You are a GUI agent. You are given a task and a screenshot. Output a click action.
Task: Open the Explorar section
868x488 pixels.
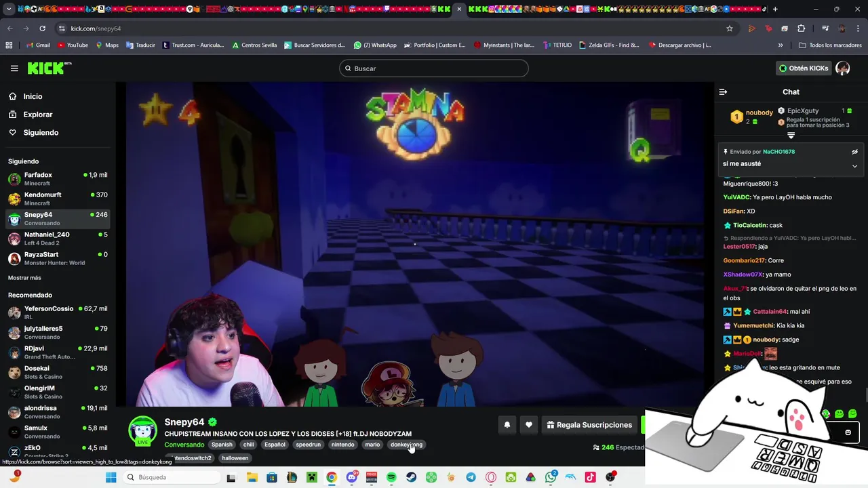[37, 115]
